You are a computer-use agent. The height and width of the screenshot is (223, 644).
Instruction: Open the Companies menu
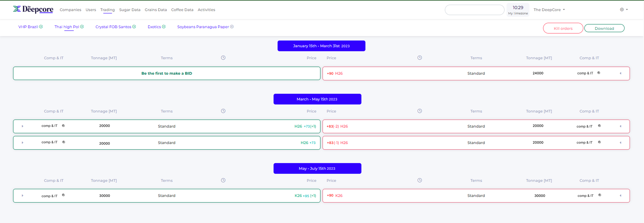click(x=70, y=10)
